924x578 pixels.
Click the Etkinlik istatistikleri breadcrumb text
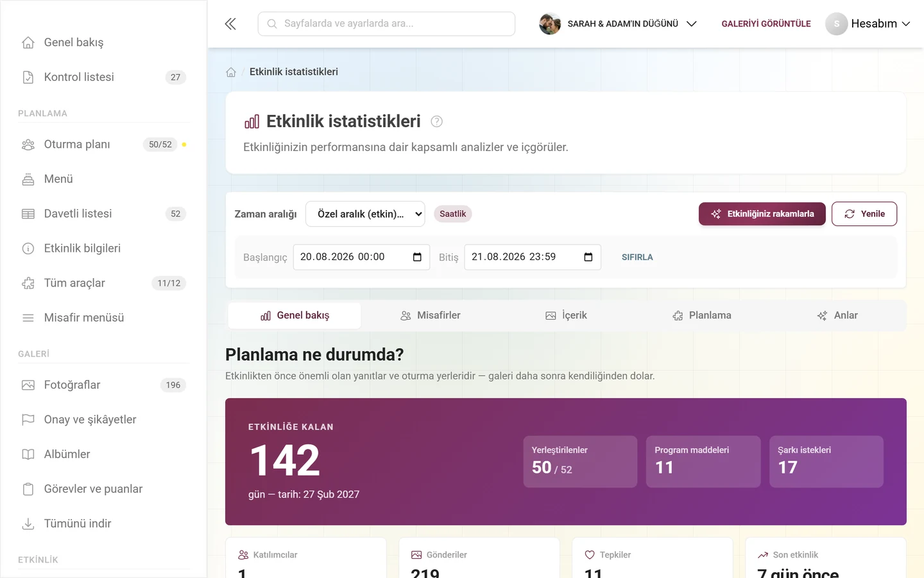point(294,72)
